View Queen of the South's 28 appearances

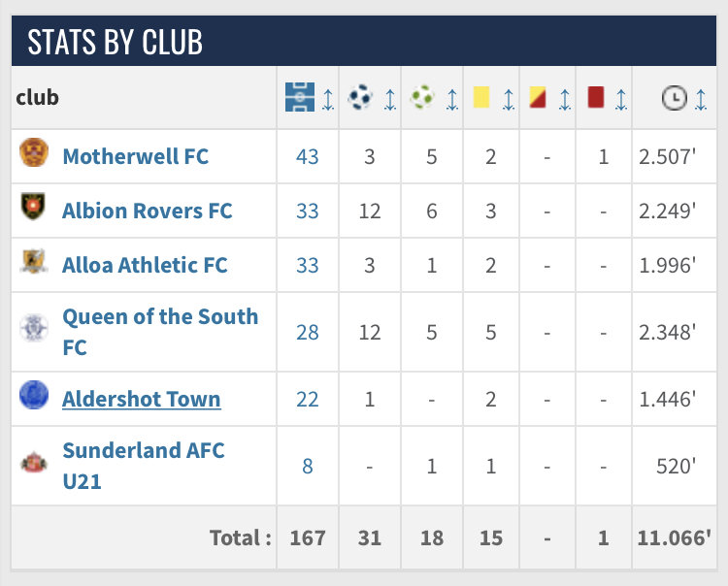tap(308, 332)
